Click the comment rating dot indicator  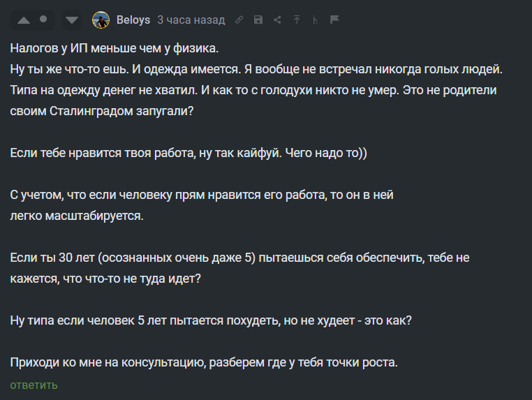click(43, 20)
